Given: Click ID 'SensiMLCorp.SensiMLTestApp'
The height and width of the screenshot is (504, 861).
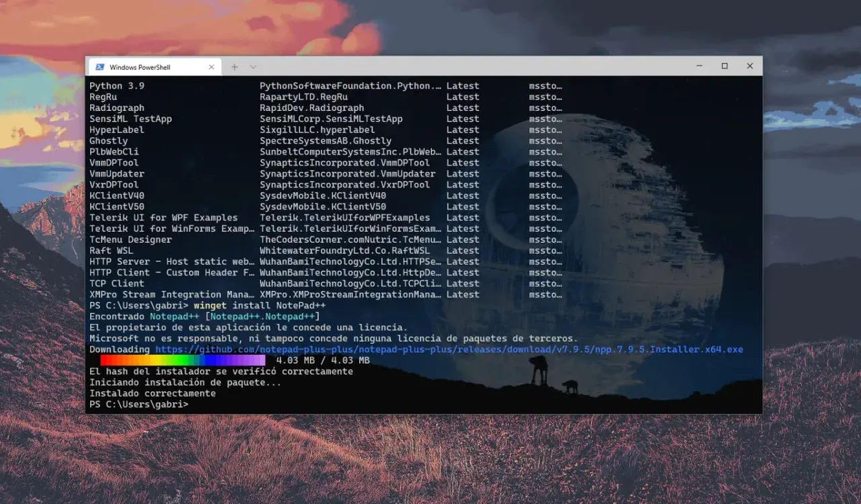Looking at the screenshot, I should [x=332, y=119].
